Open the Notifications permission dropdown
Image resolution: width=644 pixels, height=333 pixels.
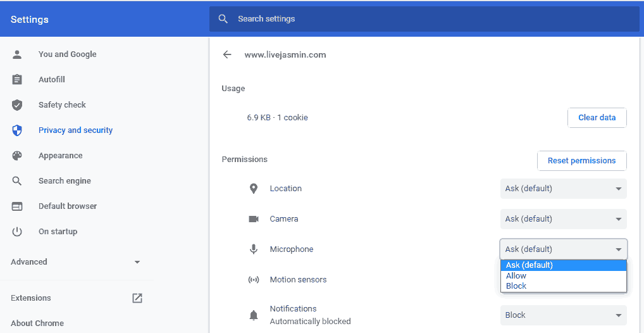(564, 315)
